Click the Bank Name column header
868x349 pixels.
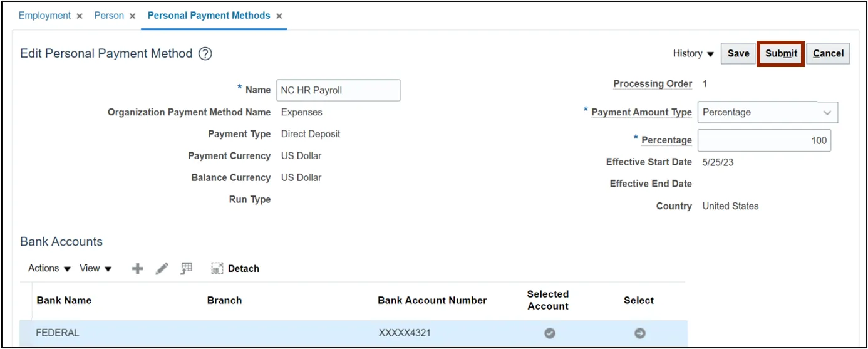coord(64,300)
